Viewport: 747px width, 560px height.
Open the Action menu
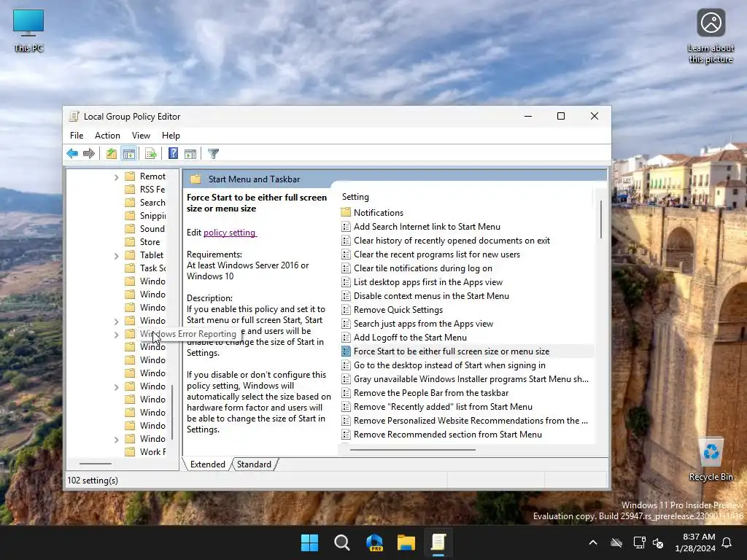107,136
